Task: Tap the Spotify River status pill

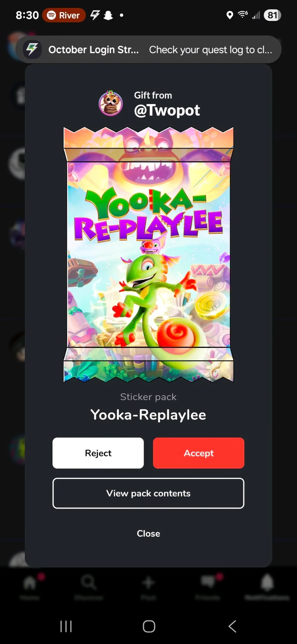Action: (x=64, y=15)
